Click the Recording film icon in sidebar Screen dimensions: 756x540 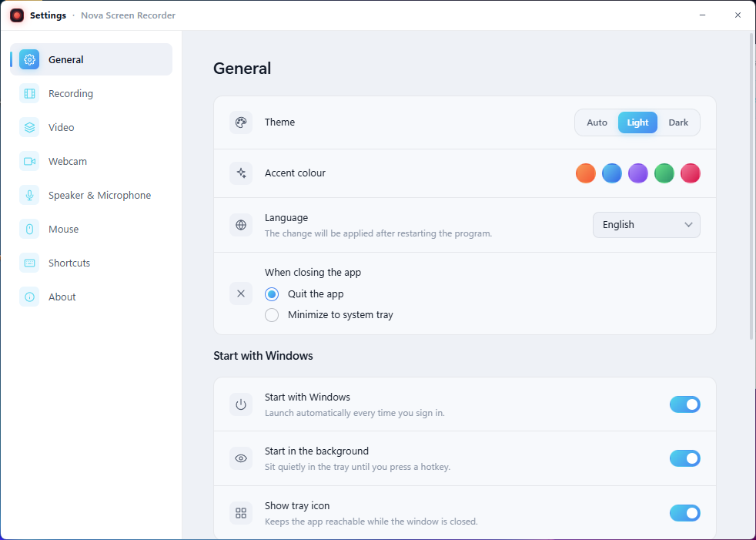click(29, 94)
